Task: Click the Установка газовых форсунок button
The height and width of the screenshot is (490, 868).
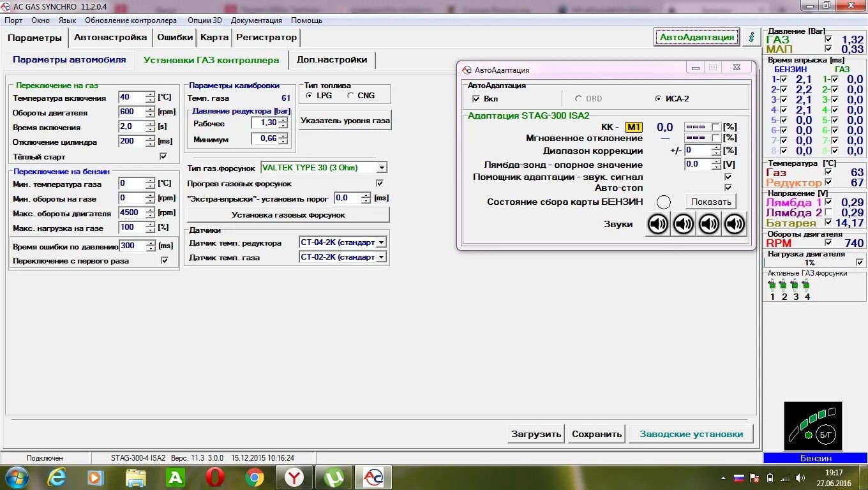Action: 288,215
